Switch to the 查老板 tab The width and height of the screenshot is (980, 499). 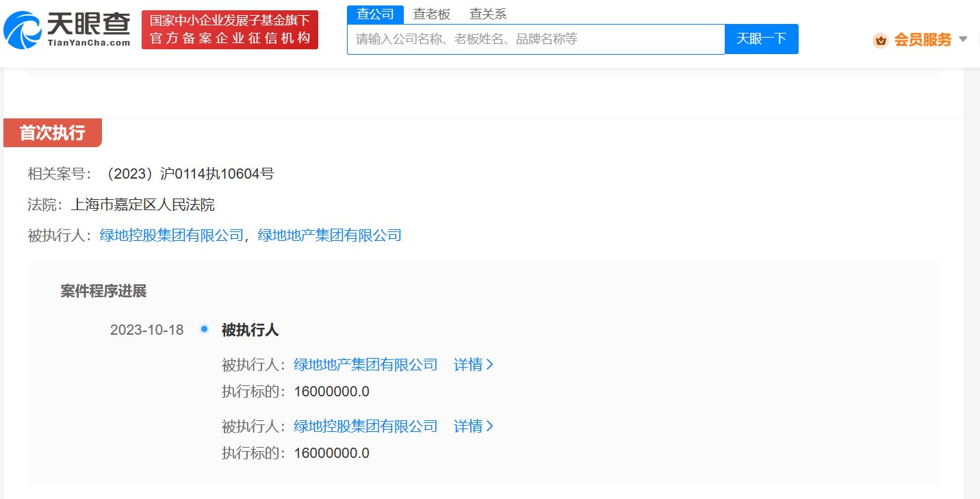point(431,14)
